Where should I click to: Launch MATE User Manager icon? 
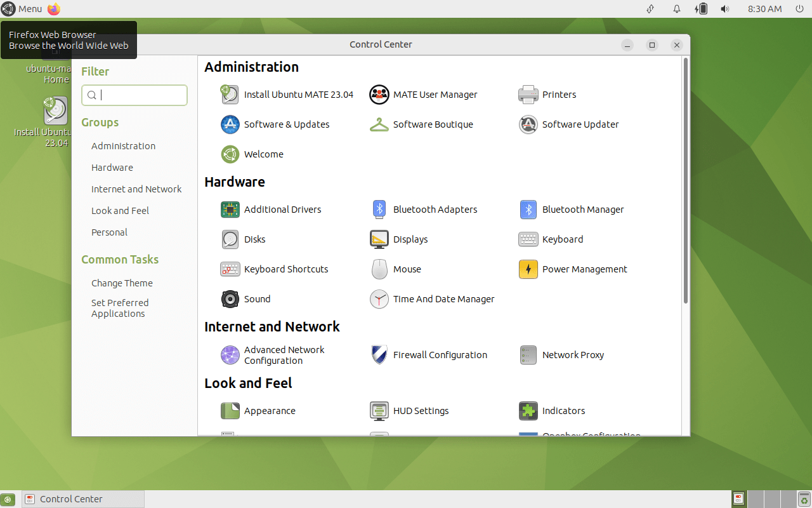tap(379, 95)
